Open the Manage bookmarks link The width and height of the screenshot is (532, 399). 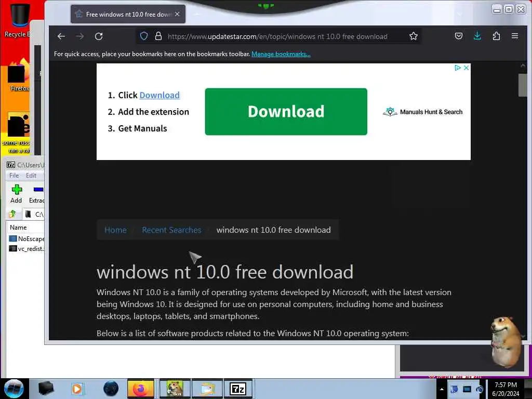coord(281,54)
